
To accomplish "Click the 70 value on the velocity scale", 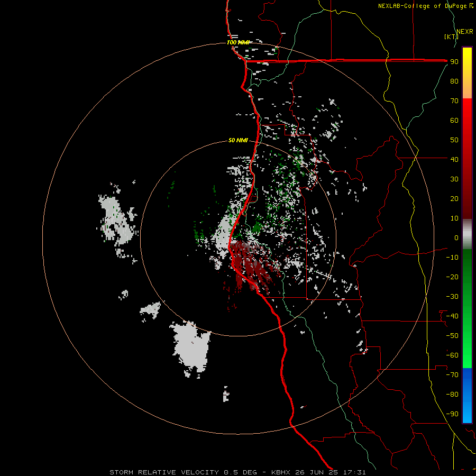I will (454, 101).
